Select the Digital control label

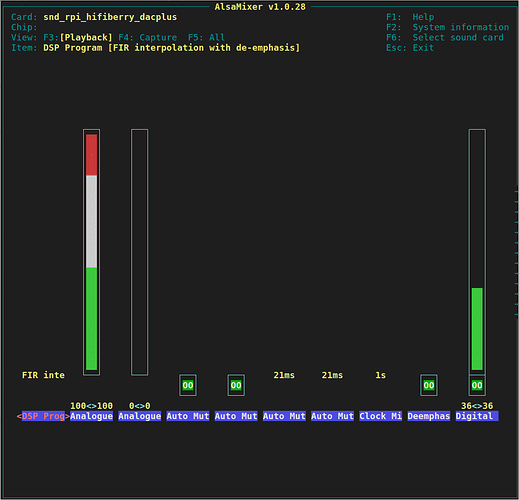point(477,416)
